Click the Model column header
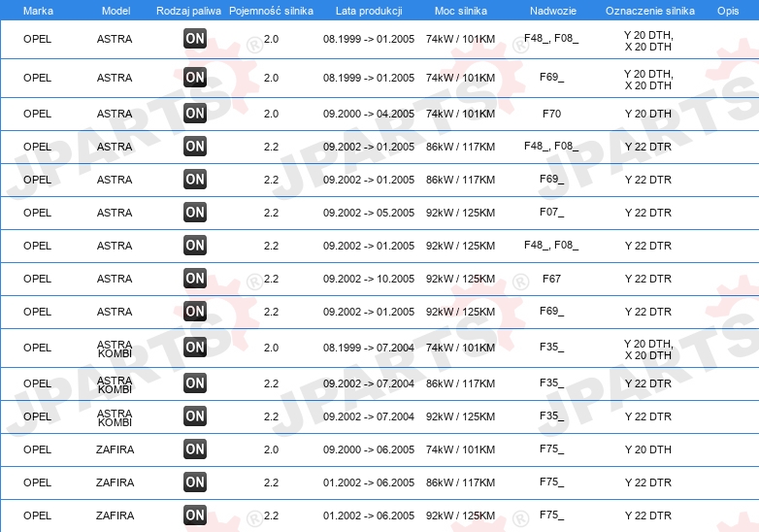 point(115,11)
